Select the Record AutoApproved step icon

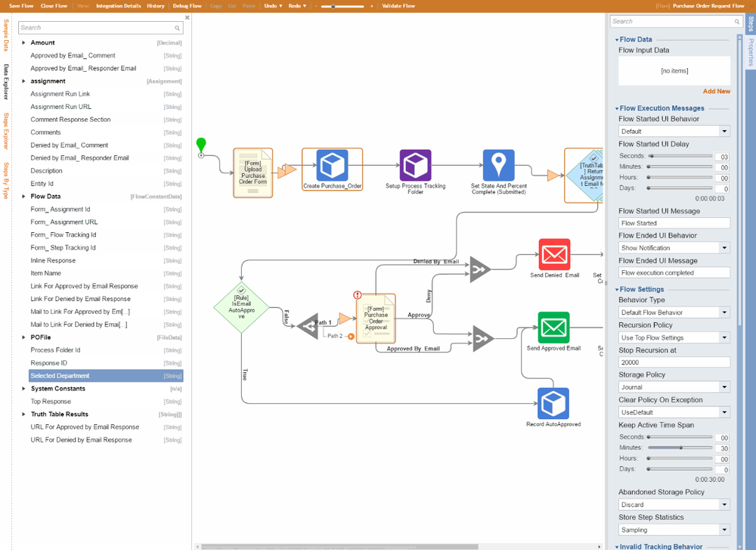click(553, 403)
